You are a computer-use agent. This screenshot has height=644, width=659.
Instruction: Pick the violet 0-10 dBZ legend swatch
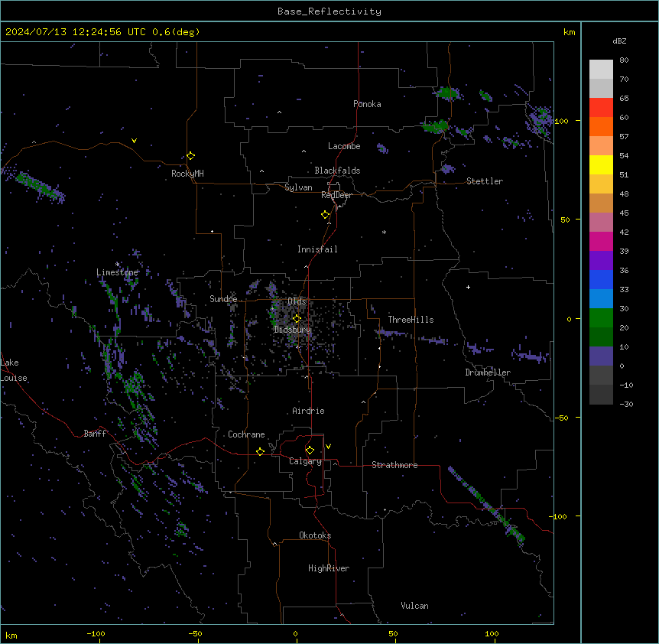point(601,356)
